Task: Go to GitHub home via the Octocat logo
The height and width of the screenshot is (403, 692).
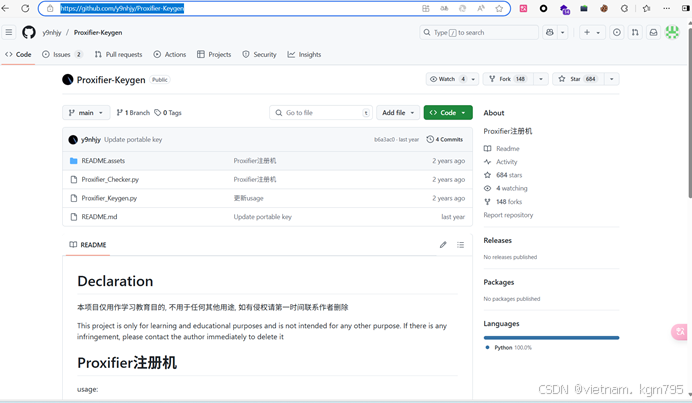Action: coord(29,32)
